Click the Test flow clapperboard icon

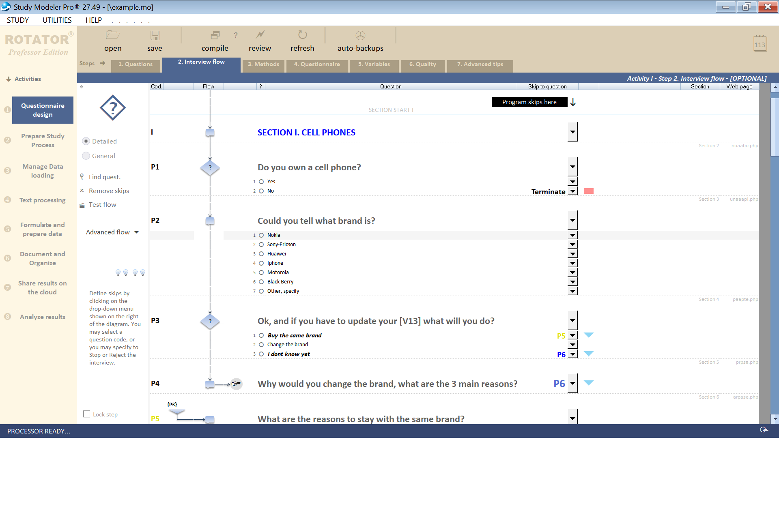pyautogui.click(x=82, y=205)
